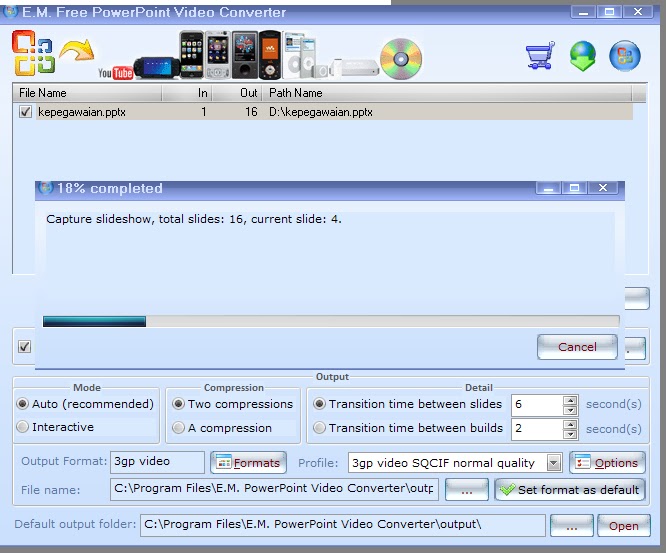The width and height of the screenshot is (666, 553).
Task: Increase the builds transition seconds value
Action: [x=570, y=424]
